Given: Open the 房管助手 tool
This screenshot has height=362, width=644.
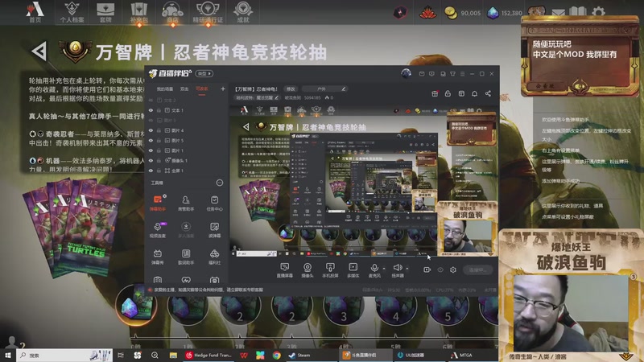Looking at the screenshot, I should pos(186,203).
